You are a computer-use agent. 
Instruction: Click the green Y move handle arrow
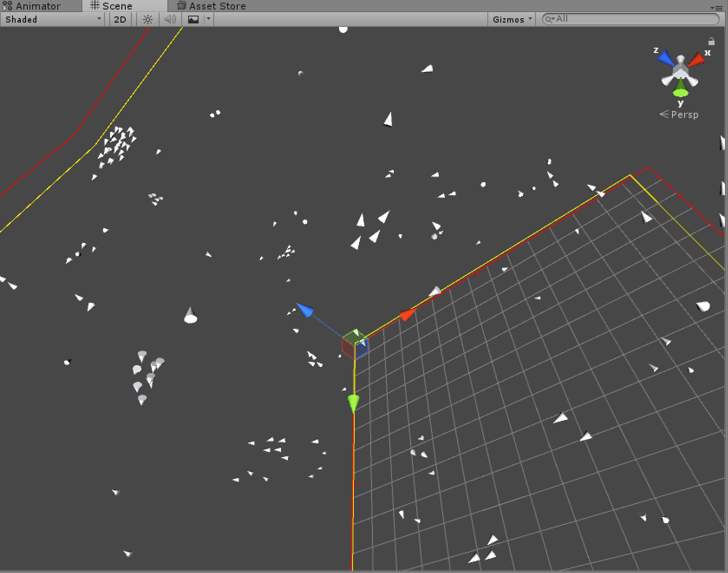click(354, 404)
